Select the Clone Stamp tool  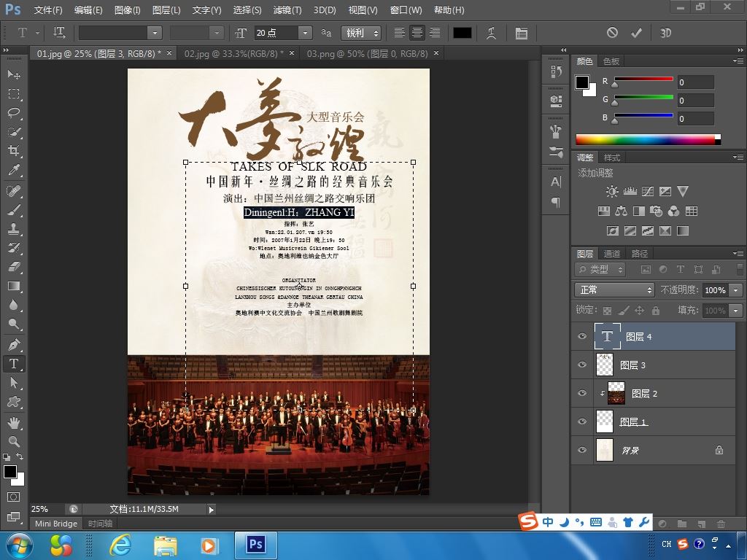tap(14, 229)
